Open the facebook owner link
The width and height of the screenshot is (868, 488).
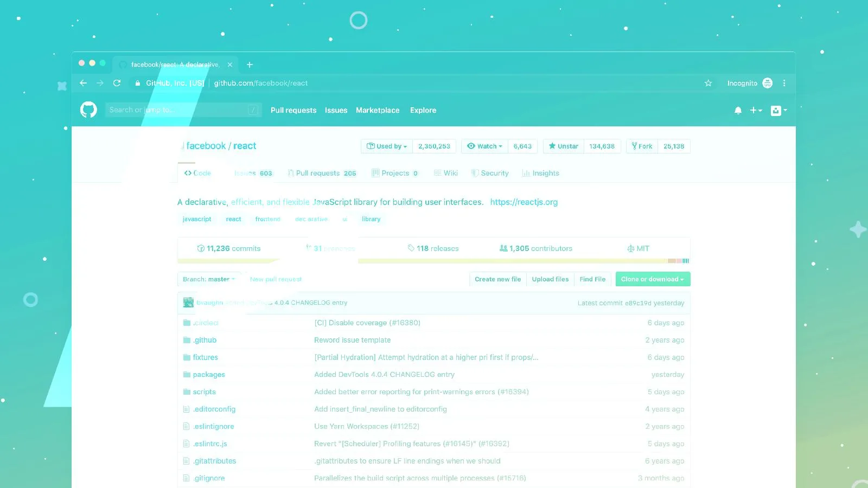pos(206,146)
